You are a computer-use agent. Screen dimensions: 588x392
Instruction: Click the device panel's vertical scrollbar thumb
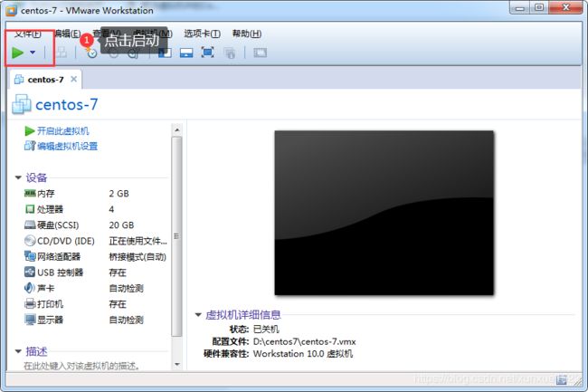177,236
